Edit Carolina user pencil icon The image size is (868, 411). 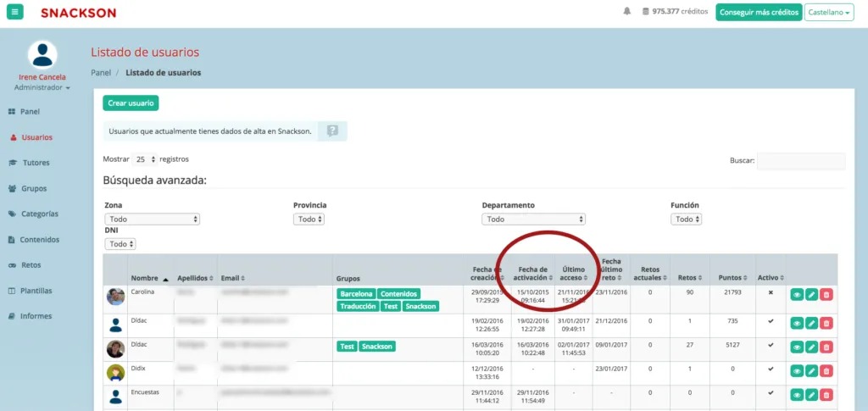(811, 295)
